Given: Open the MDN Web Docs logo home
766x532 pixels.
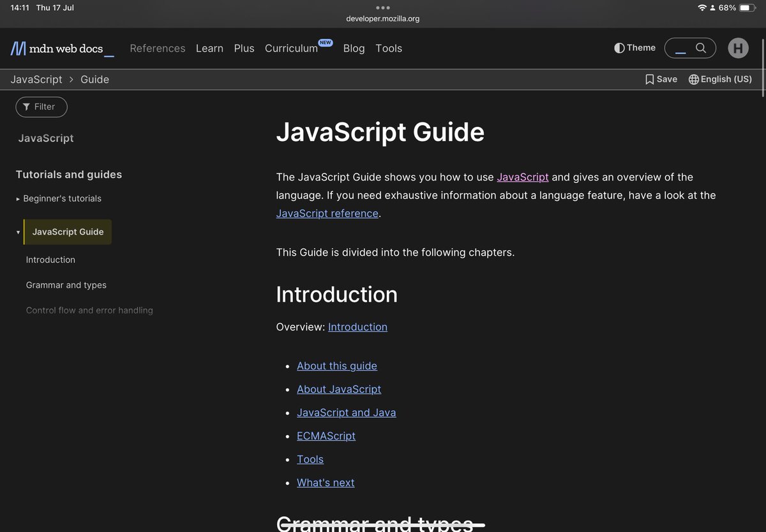Looking at the screenshot, I should [x=63, y=48].
